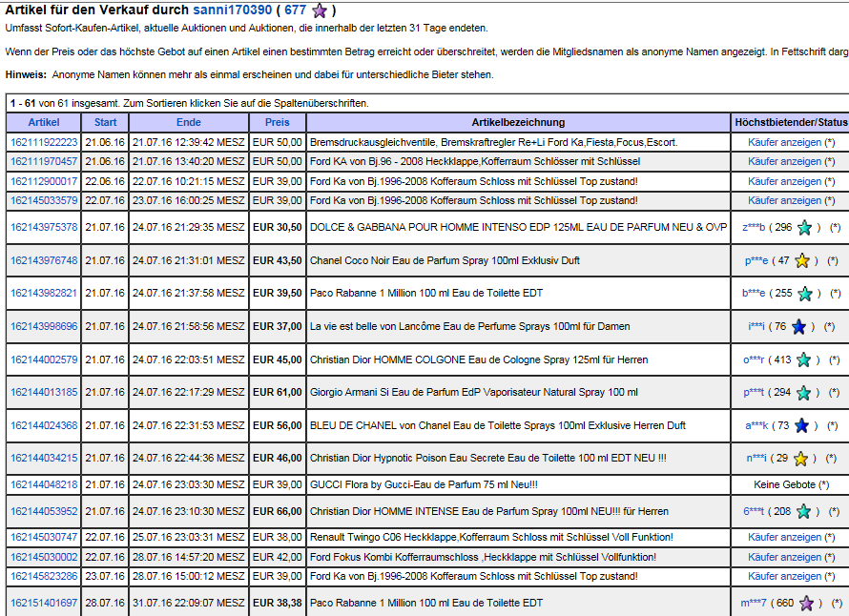Viewport: 849px width, 616px height.
Task: Open item 162111922223
Action: pyautogui.click(x=44, y=142)
